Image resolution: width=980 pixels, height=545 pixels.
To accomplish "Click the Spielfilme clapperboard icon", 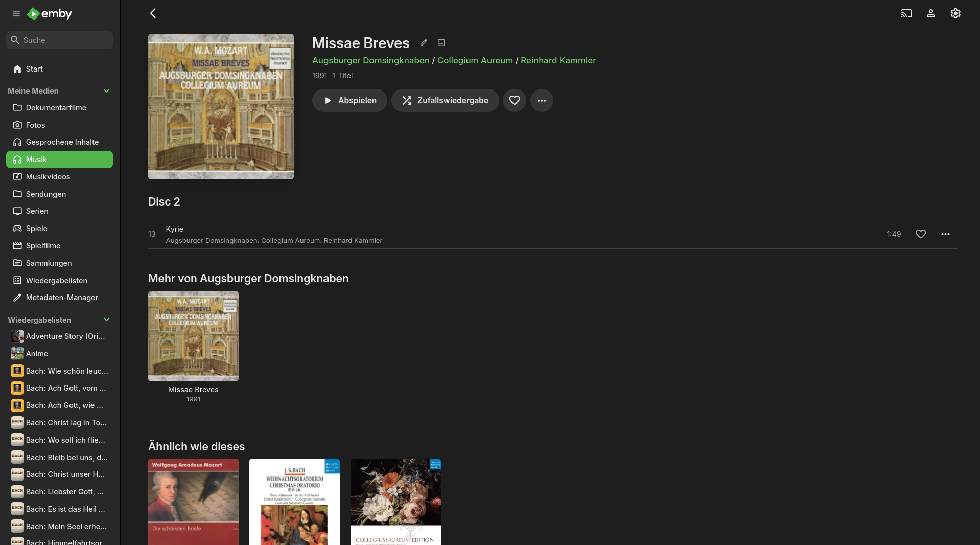I will click(x=17, y=246).
